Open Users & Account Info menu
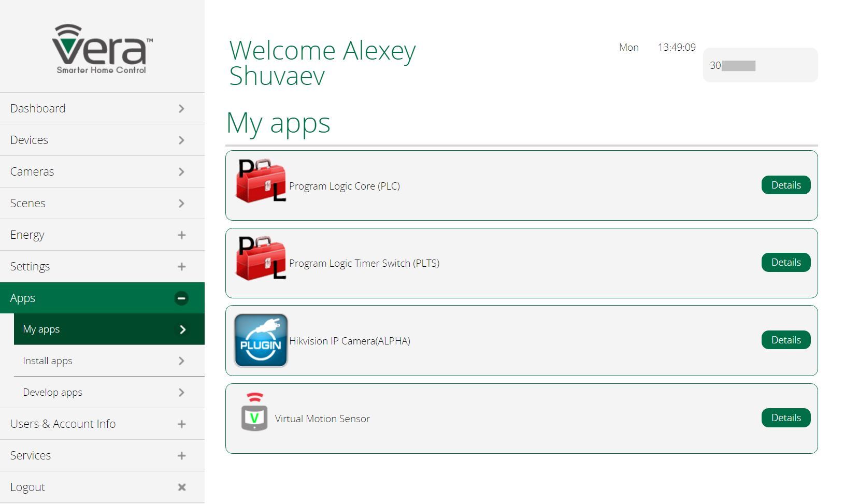The width and height of the screenshot is (859, 504). coord(102,424)
